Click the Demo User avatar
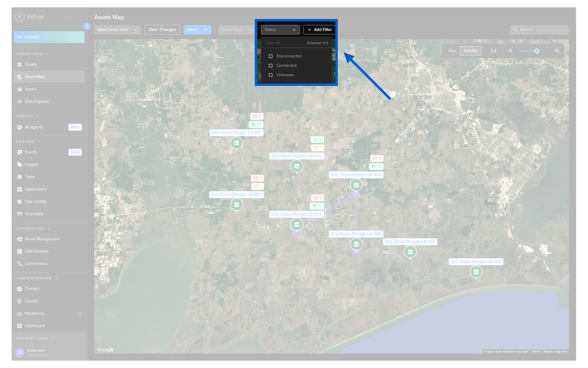Image resolution: width=588 pixels, height=368 pixels. (20, 353)
